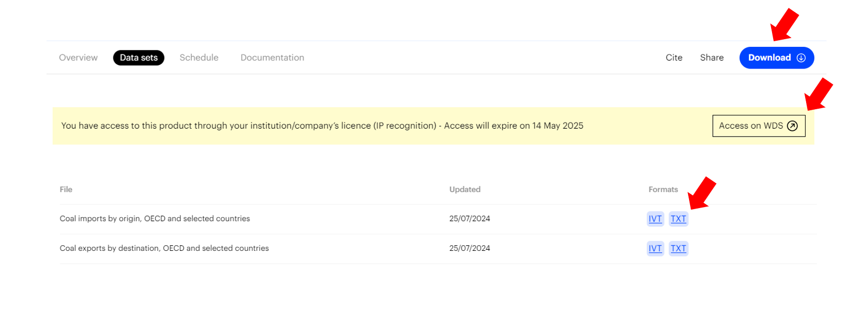
Task: Download Coal imports in TXT format
Action: click(x=678, y=219)
